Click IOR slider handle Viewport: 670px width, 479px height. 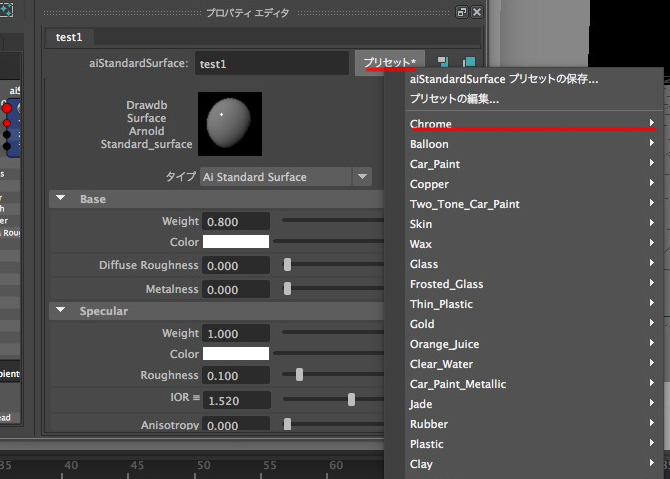point(351,400)
